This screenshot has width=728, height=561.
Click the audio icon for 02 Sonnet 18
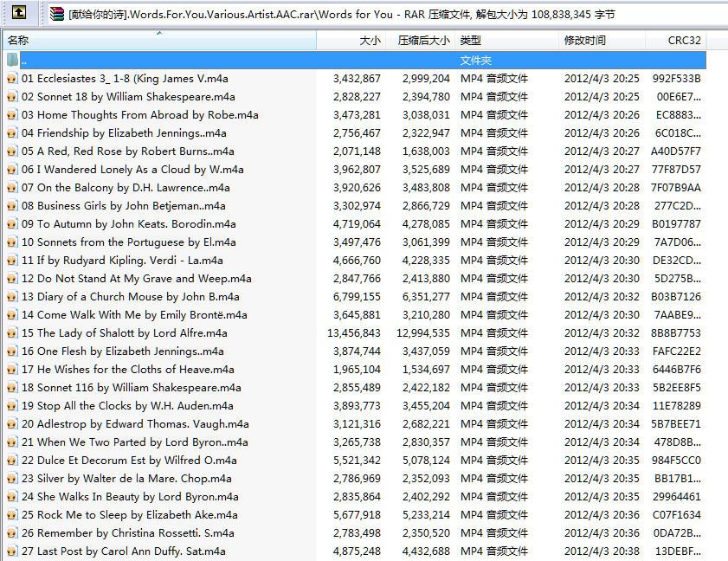12,97
